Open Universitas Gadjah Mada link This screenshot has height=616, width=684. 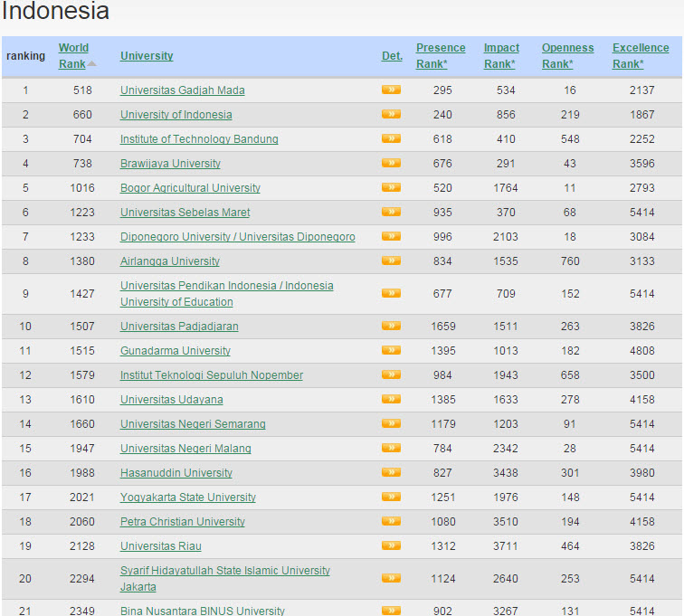(x=183, y=90)
